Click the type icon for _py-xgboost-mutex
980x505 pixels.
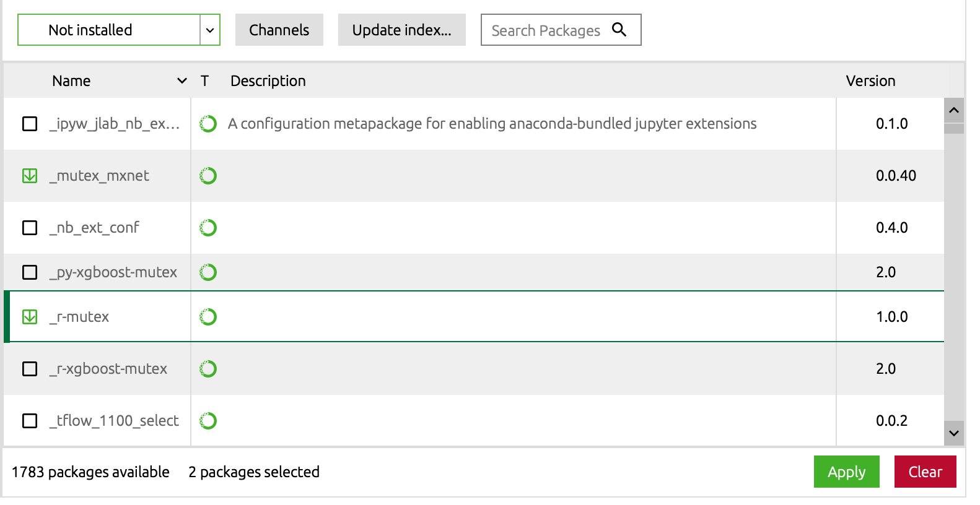tap(208, 272)
